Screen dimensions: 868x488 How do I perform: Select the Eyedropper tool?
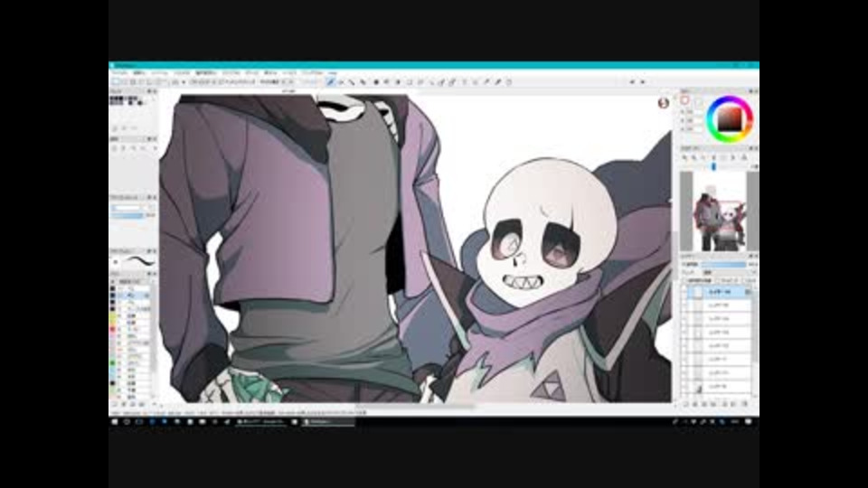(497, 82)
